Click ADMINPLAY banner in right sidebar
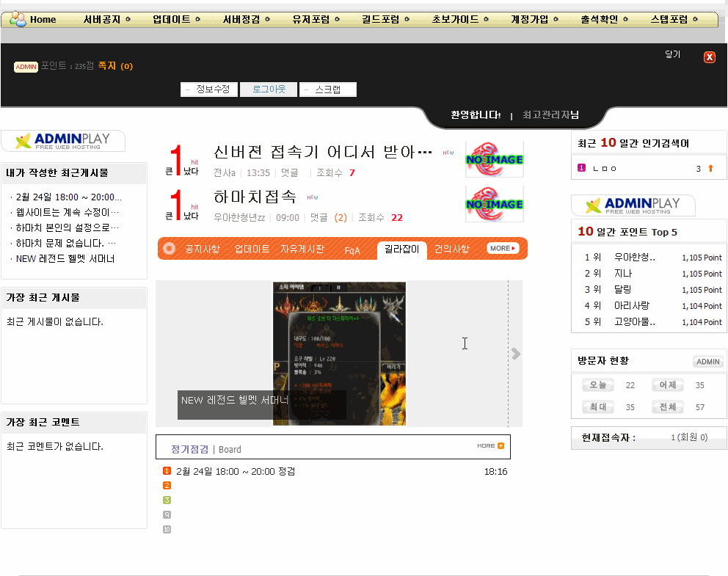 633,205
